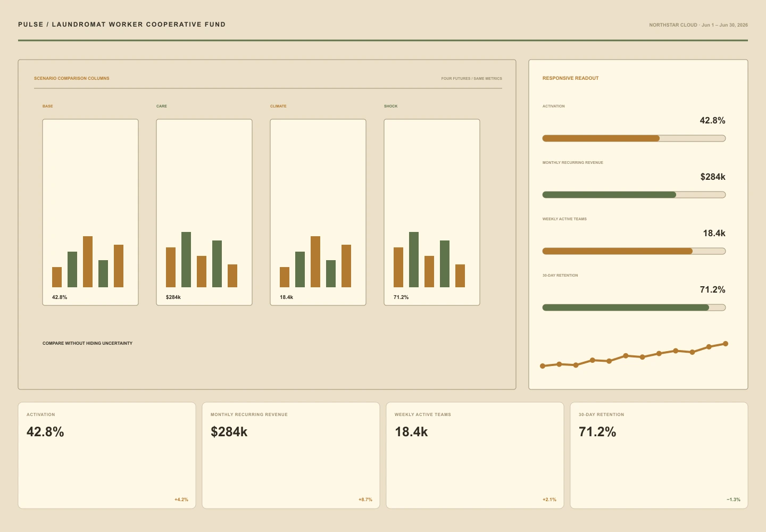Click the 'RESPONSIVE READOUT' heading
Viewport: 766px width, 532px height.
(571, 78)
